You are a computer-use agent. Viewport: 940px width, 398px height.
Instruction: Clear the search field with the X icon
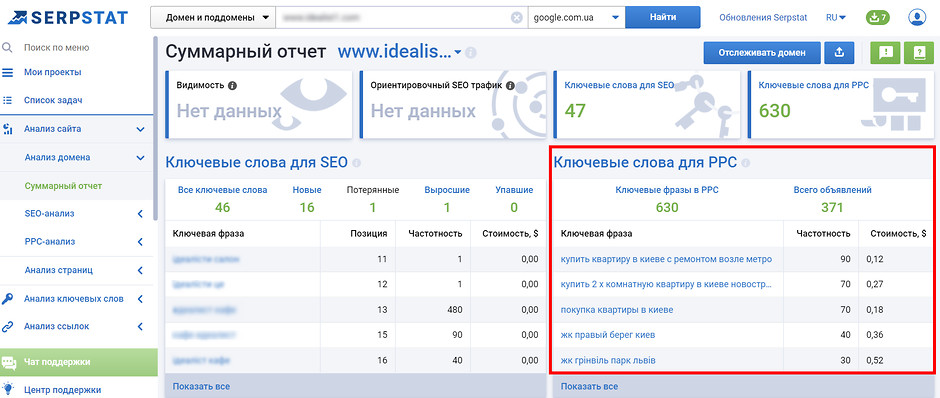pyautogui.click(x=516, y=17)
